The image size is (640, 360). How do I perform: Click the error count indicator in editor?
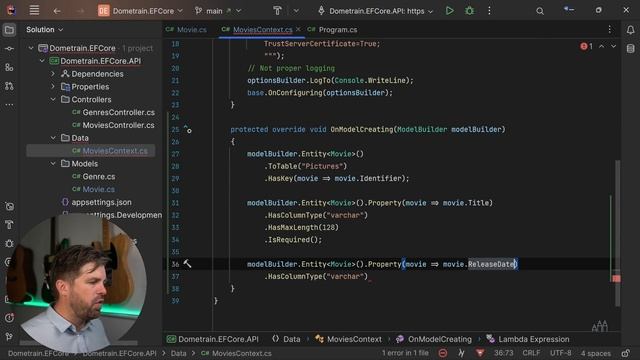587,47
